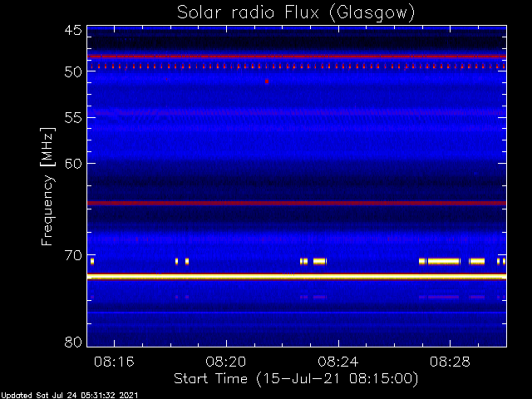The image size is (532, 399).
Task: Click the 08:28 time tick label
Action: (451, 362)
